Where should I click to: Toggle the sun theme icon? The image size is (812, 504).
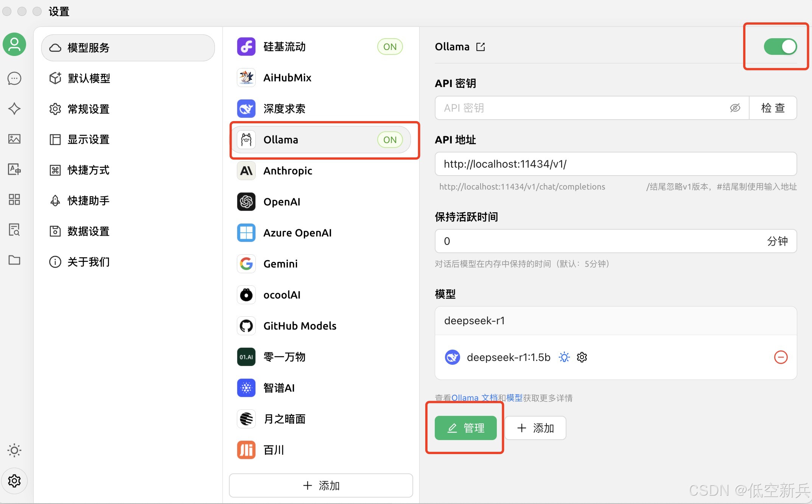pos(14,450)
